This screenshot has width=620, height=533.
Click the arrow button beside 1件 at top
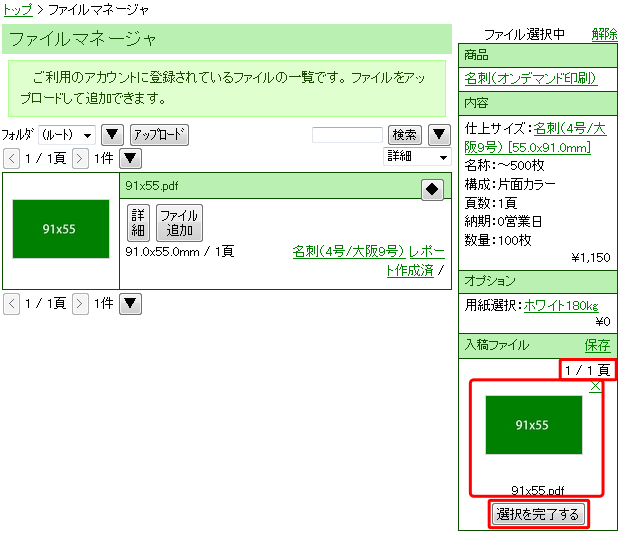tap(131, 158)
